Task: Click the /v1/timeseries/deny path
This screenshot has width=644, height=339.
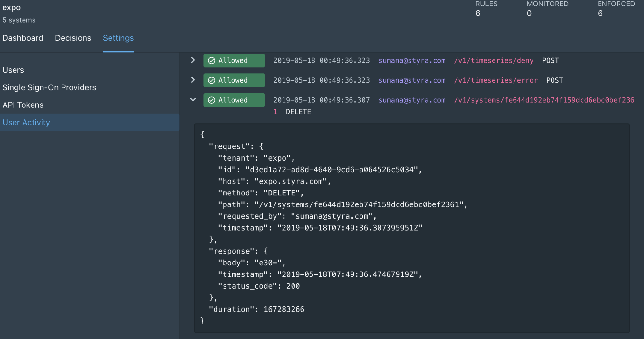Action: tap(494, 61)
